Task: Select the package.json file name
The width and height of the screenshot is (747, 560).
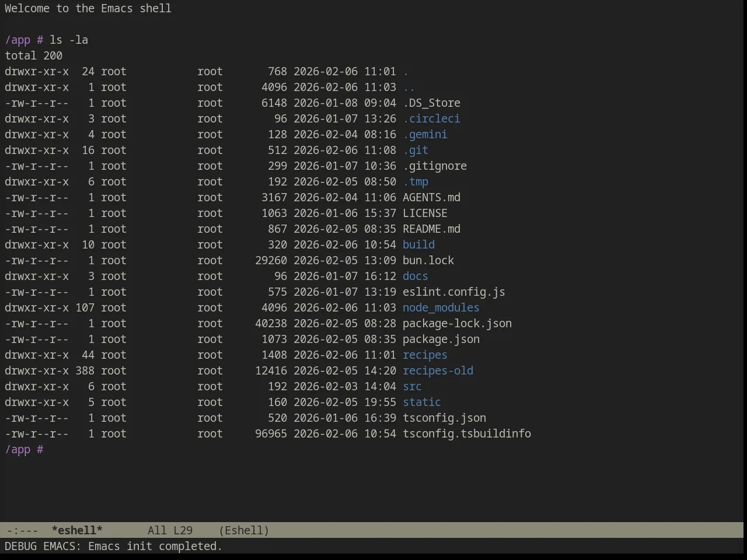Action: pyautogui.click(x=441, y=339)
